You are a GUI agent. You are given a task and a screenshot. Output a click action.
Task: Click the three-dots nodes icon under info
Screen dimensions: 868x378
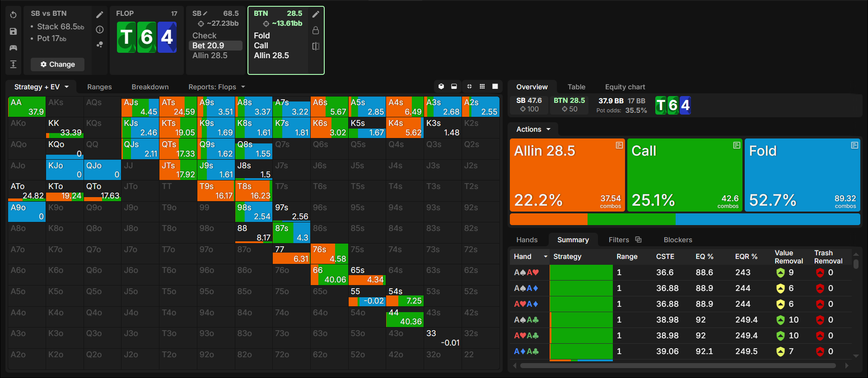(100, 44)
